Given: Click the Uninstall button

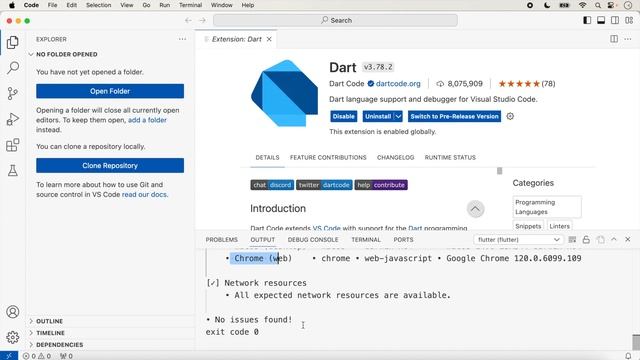Looking at the screenshot, I should coord(378,116).
